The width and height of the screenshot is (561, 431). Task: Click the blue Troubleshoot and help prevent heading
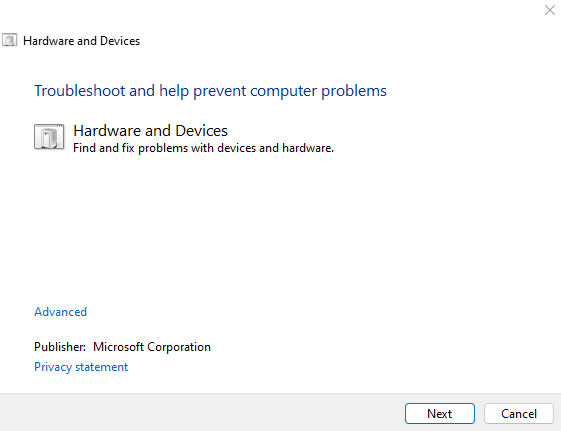coord(210,91)
